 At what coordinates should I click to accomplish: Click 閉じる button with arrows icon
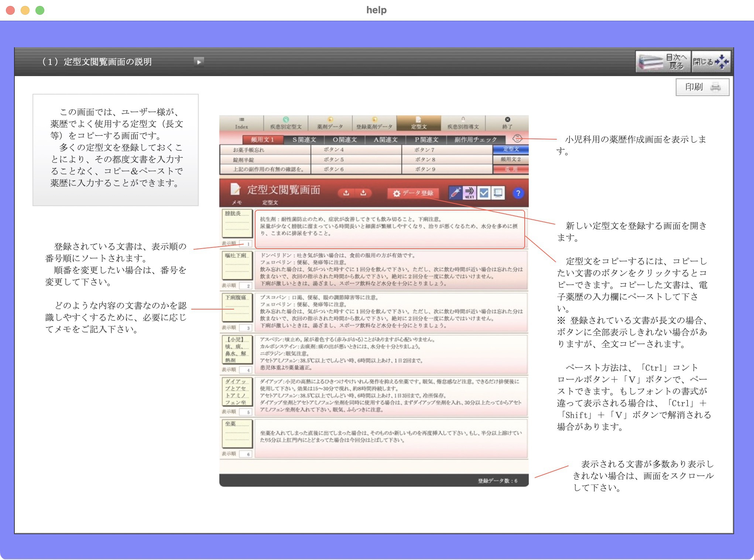tap(711, 62)
